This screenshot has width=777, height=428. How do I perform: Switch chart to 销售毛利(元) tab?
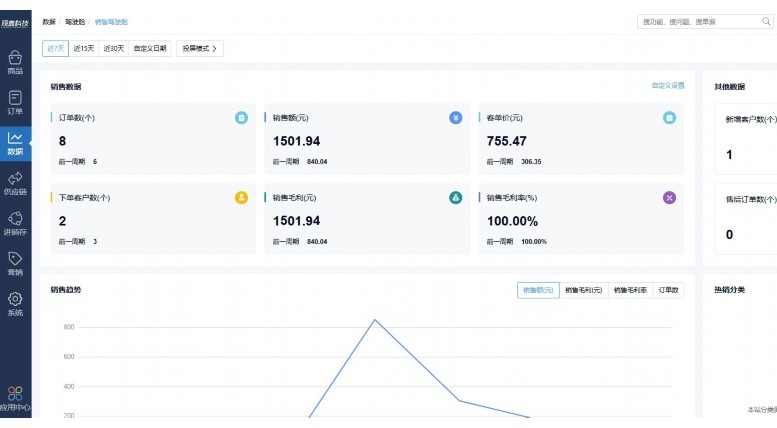click(583, 290)
